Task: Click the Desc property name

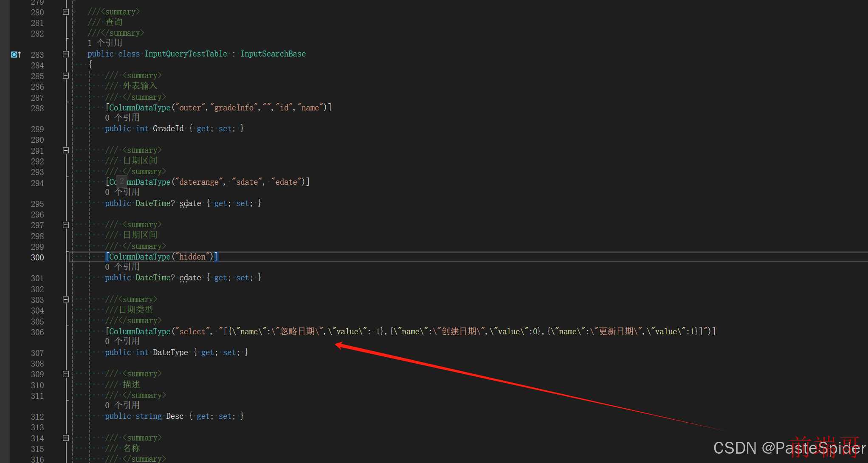Action: click(175, 416)
